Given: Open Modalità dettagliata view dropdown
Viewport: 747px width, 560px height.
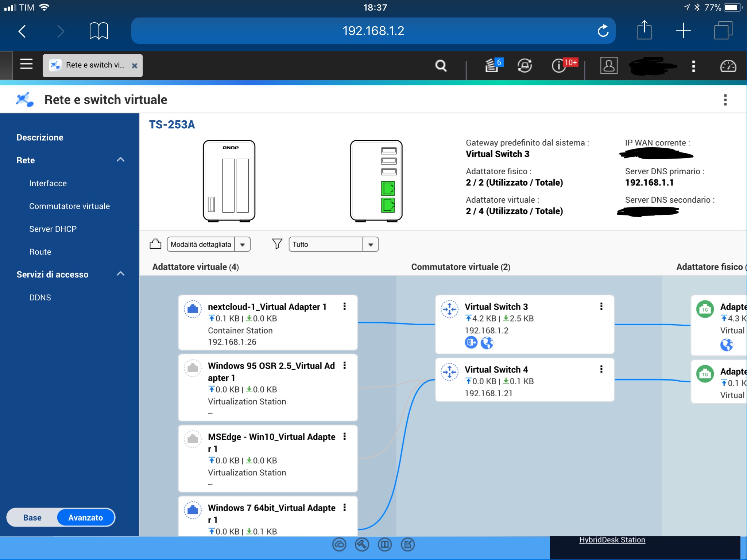Looking at the screenshot, I should coord(208,244).
